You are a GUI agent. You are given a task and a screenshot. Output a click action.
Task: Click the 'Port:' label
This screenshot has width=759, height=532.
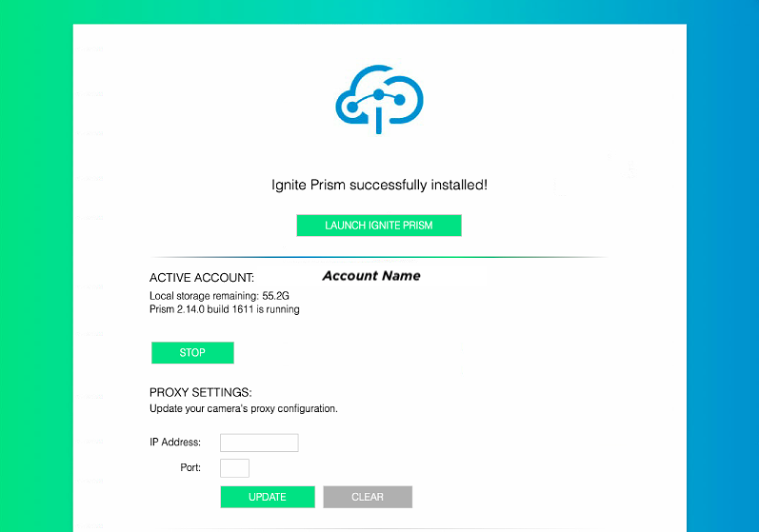190,467
